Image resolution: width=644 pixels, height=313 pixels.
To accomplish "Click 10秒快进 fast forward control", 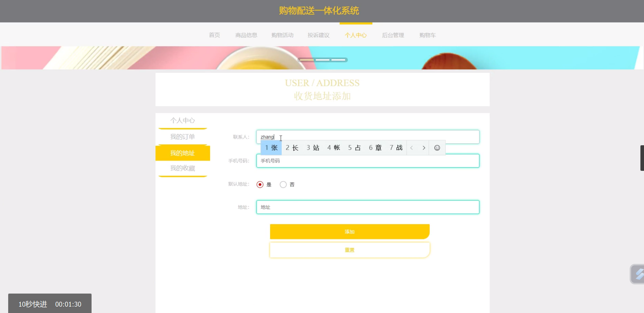I will [x=33, y=304].
